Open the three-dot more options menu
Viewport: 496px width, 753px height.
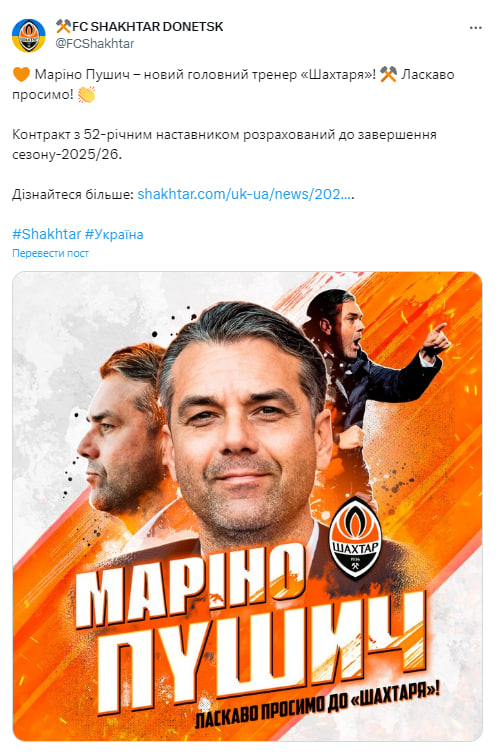tap(475, 28)
